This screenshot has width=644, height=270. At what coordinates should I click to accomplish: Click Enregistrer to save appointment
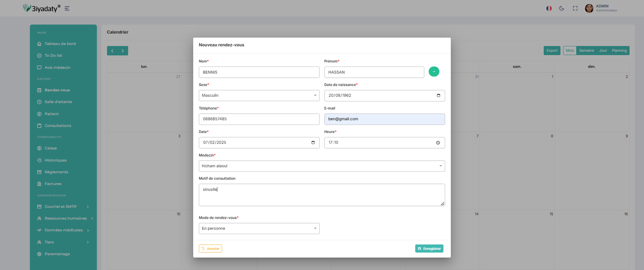tap(429, 249)
